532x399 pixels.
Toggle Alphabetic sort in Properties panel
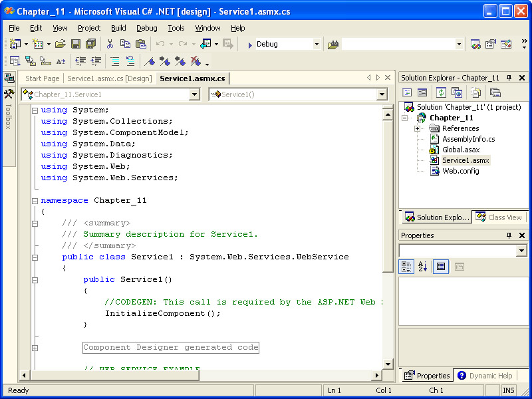(422, 267)
